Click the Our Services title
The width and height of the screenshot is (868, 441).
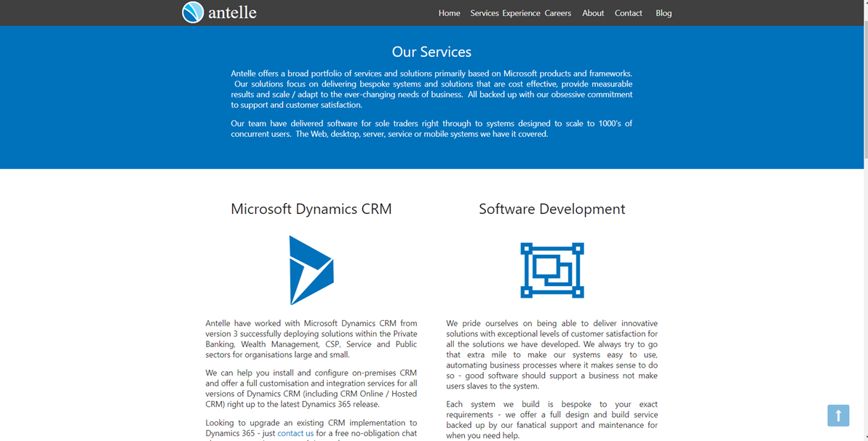pos(431,52)
